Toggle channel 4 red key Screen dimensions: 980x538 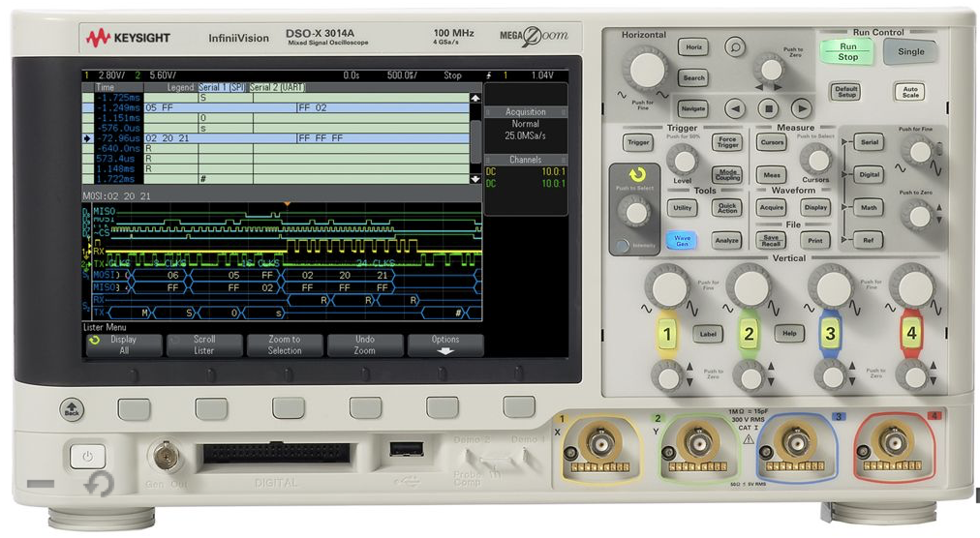pyautogui.click(x=911, y=334)
